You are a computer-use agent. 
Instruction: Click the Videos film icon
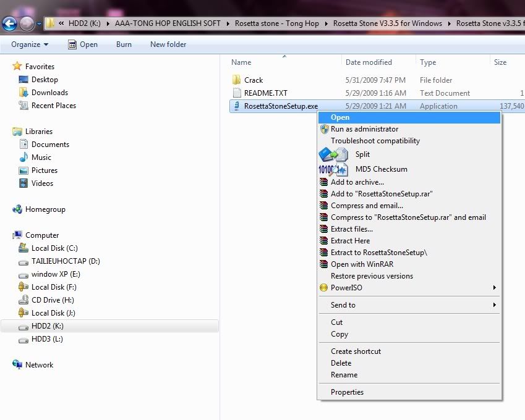point(23,183)
